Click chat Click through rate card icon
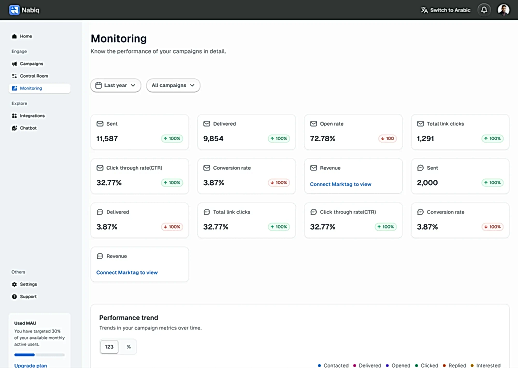The height and width of the screenshot is (368, 518). [313, 212]
